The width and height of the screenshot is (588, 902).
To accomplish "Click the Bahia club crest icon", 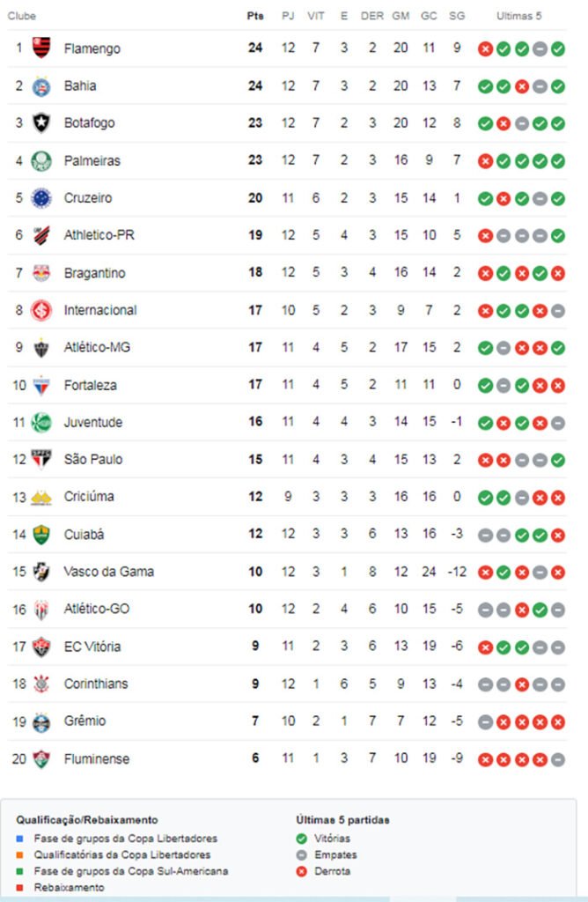I will [41, 85].
